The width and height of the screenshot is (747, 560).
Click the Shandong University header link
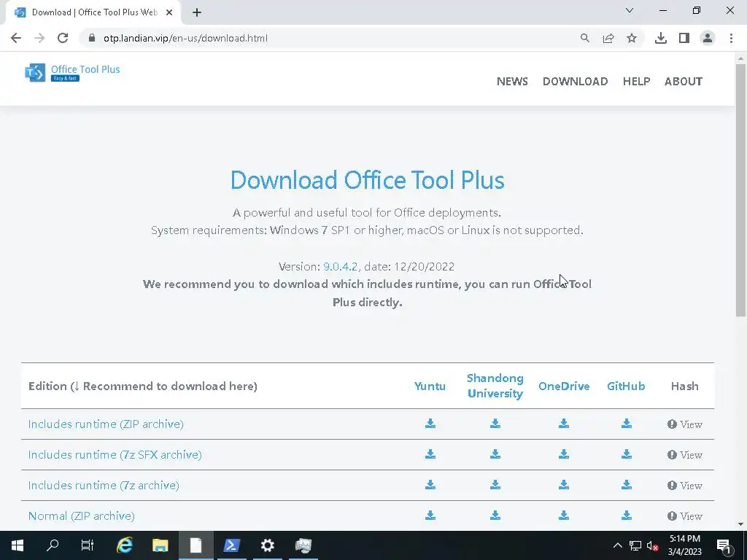point(495,386)
